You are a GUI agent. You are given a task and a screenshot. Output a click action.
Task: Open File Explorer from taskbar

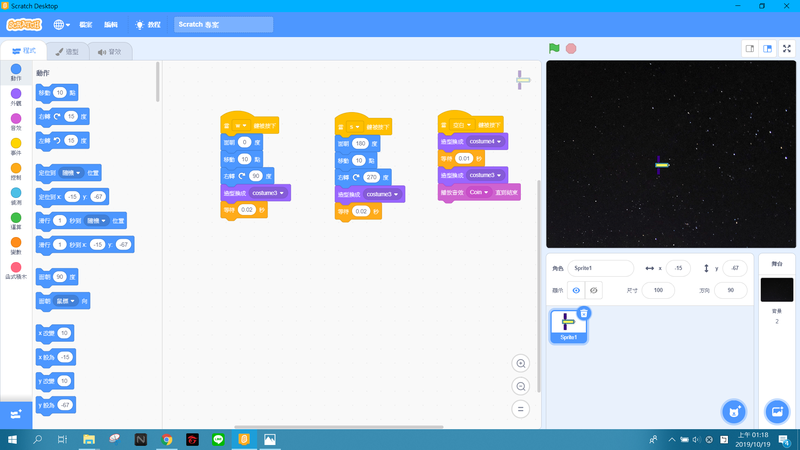(x=89, y=439)
